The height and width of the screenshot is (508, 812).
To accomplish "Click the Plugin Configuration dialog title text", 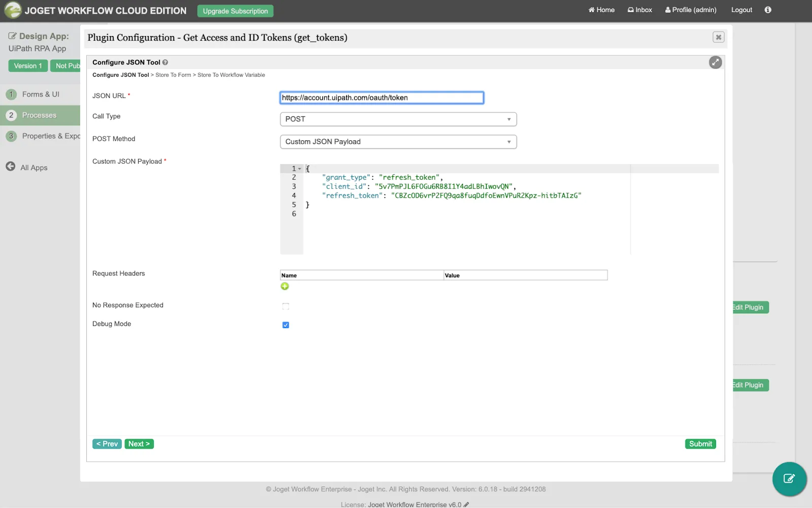I will point(217,38).
